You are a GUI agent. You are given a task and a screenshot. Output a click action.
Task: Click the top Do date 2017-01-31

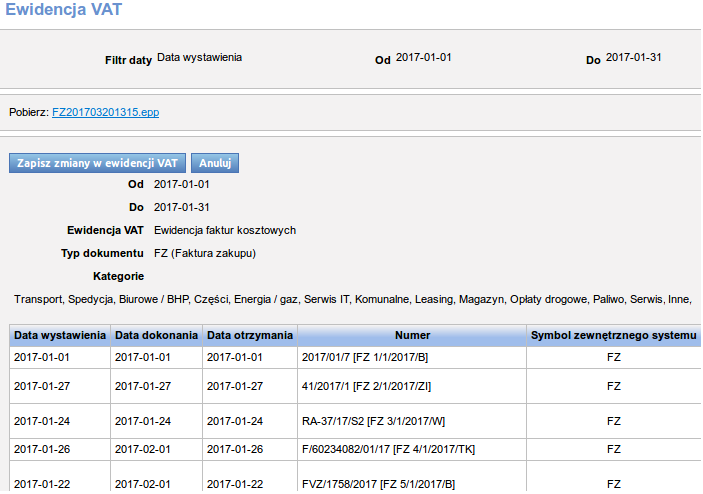634,58
